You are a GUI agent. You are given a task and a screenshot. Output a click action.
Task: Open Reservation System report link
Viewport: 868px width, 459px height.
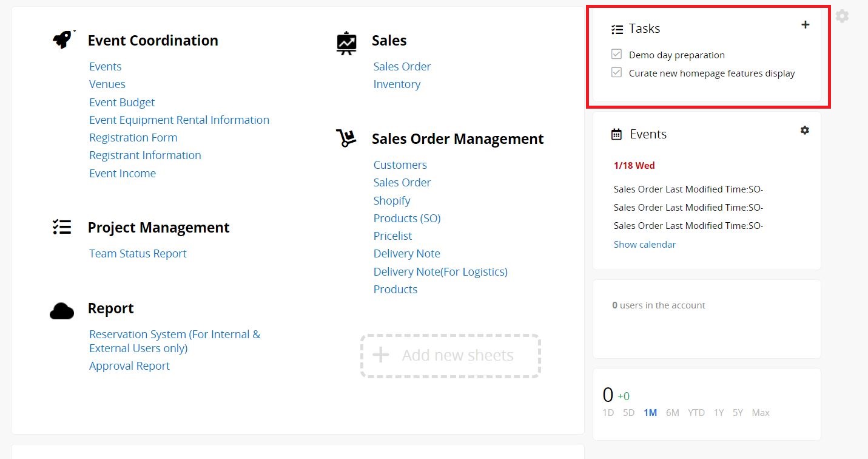tap(175, 341)
